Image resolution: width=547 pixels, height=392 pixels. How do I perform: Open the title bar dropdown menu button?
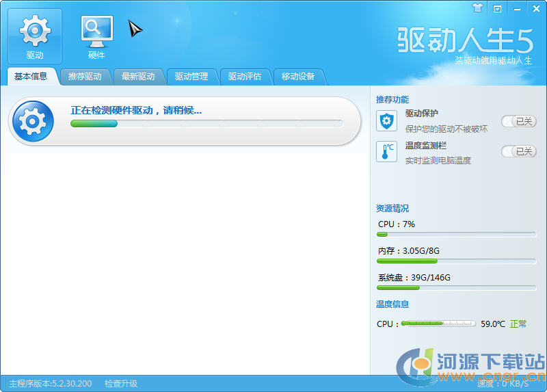(x=498, y=8)
